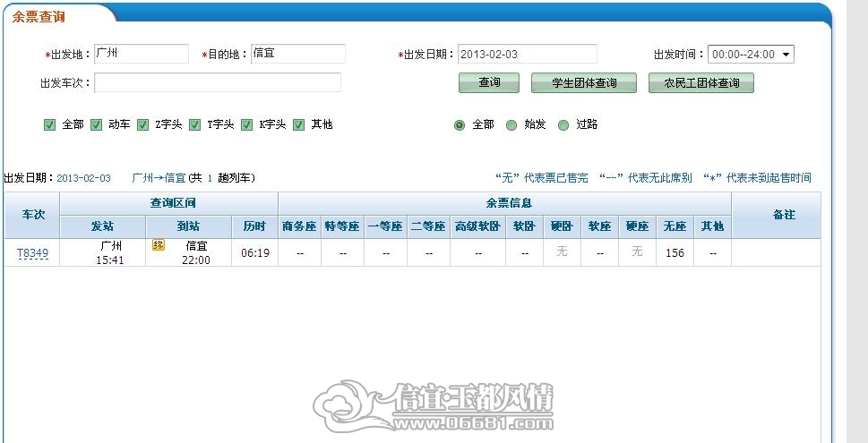Viewport: 868px width, 443px height.
Task: Click the 车次 column header
Action: tap(32, 215)
